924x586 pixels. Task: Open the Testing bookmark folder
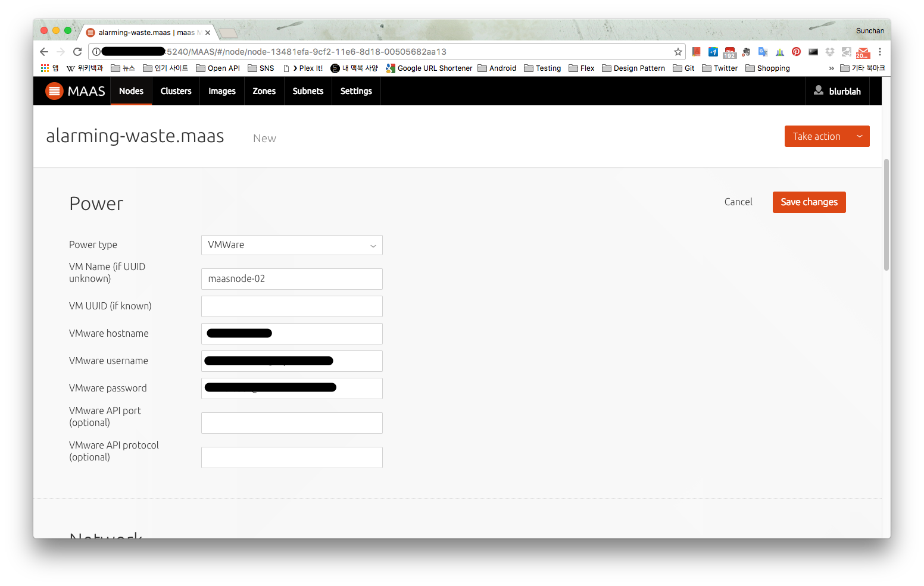tap(542, 68)
